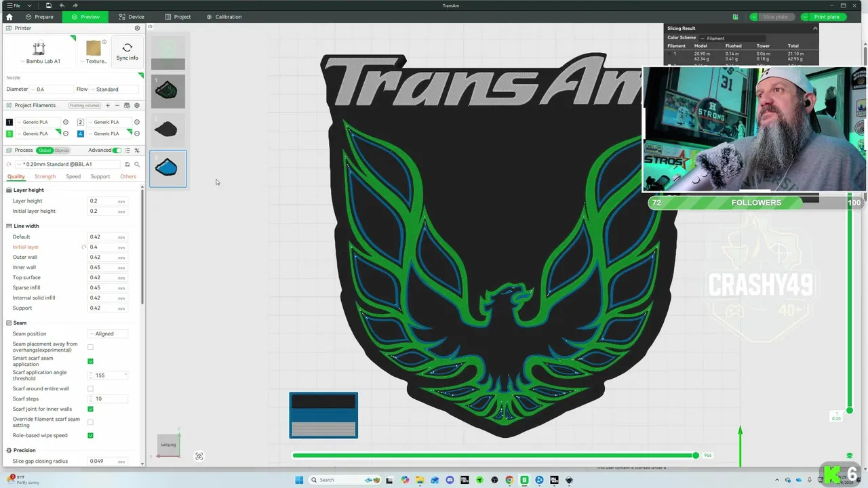This screenshot has width=868, height=488.
Task: Switch process scope to Global
Action: point(45,150)
